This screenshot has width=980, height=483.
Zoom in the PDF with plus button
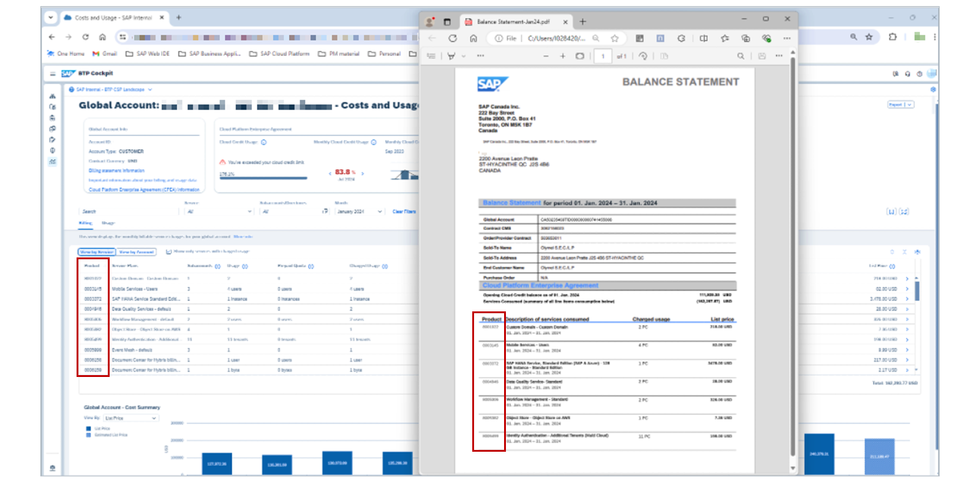click(562, 56)
